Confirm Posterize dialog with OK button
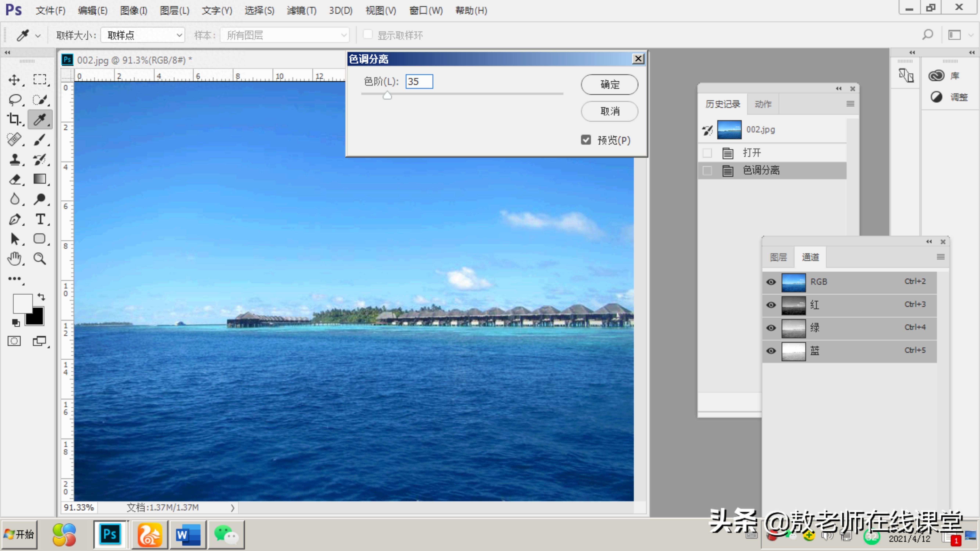The width and height of the screenshot is (980, 551). tap(609, 84)
